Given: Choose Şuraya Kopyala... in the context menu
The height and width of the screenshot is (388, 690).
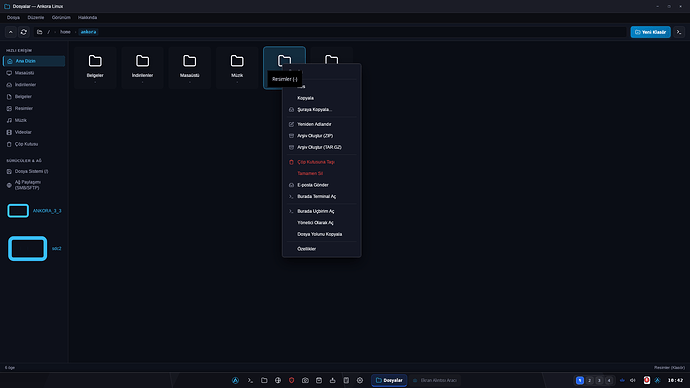Looking at the screenshot, I should tap(322, 110).
